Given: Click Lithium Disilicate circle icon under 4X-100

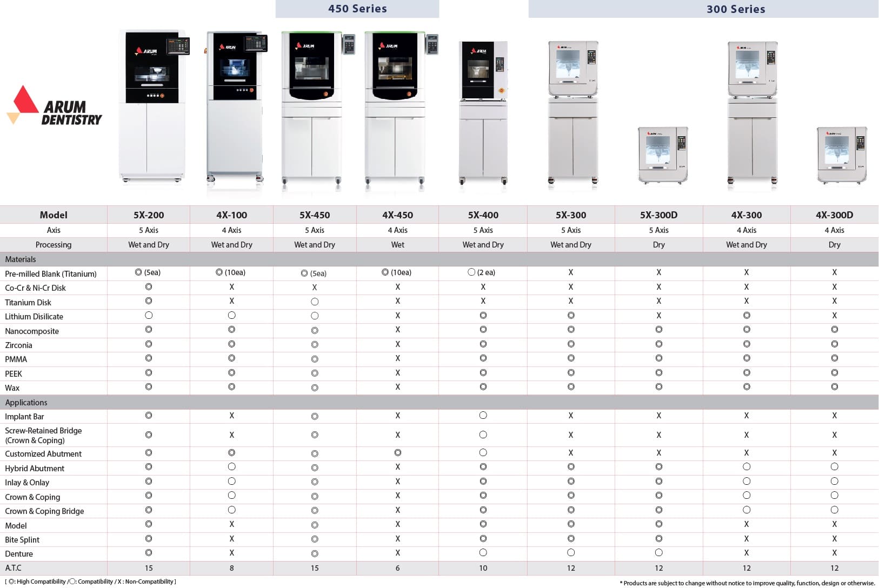Looking at the screenshot, I should [x=231, y=315].
